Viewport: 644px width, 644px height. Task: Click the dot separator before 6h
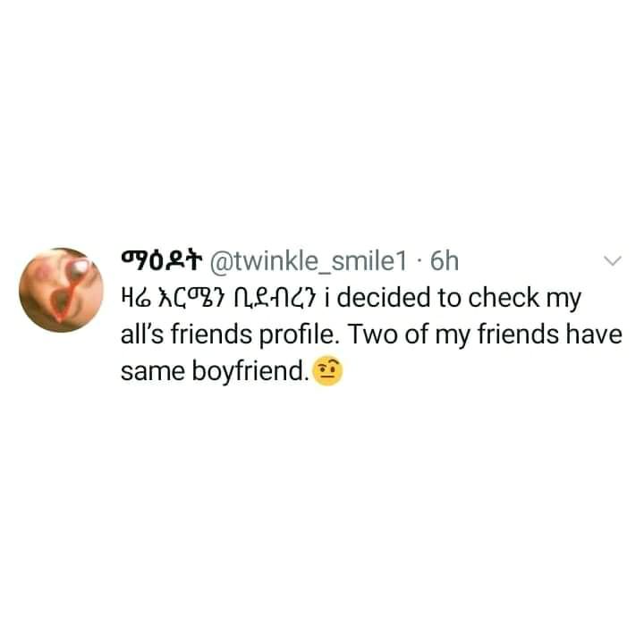419,261
